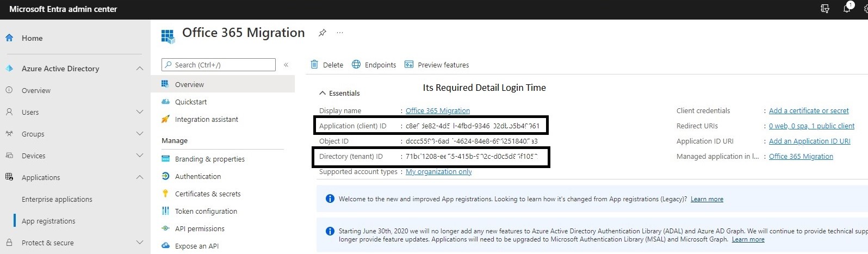The height and width of the screenshot is (254, 868).
Task: Click Delete button in command bar
Action: point(327,65)
